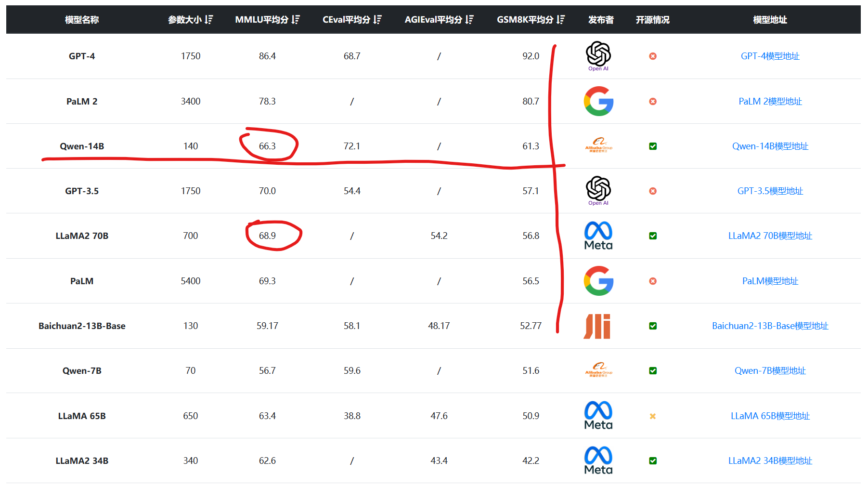Open the Qwen-14B模型地址 link
The height and width of the screenshot is (487, 868).
coord(770,146)
